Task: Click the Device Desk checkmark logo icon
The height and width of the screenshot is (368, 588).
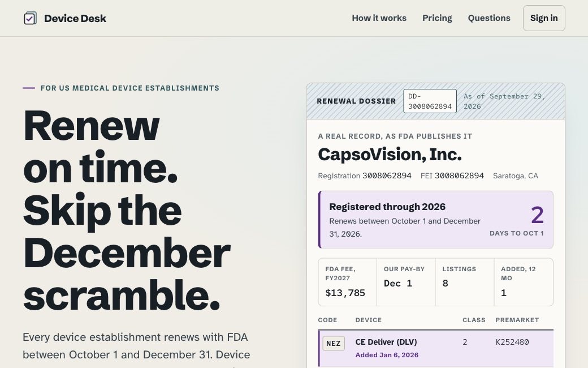Action: pos(30,18)
